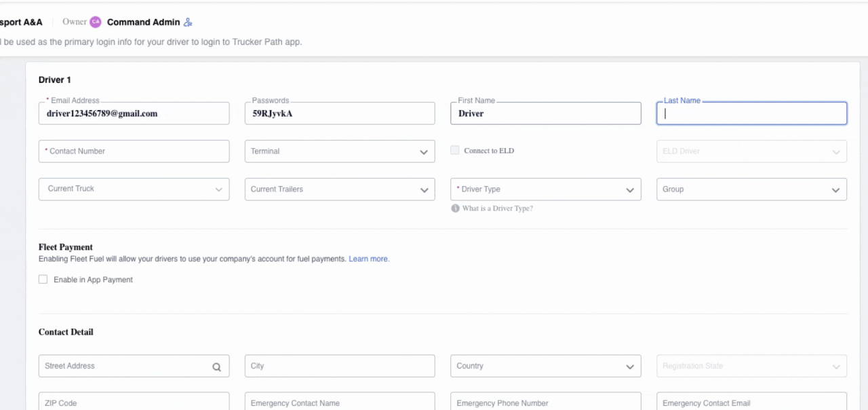Enable the Connect to ELD checkbox

pyautogui.click(x=455, y=151)
